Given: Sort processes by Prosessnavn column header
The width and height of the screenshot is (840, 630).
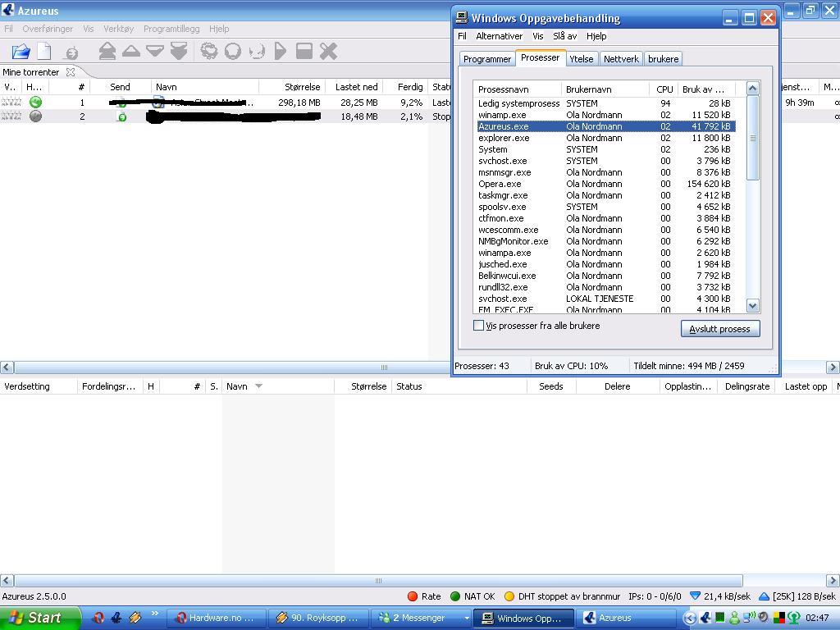Looking at the screenshot, I should [517, 89].
